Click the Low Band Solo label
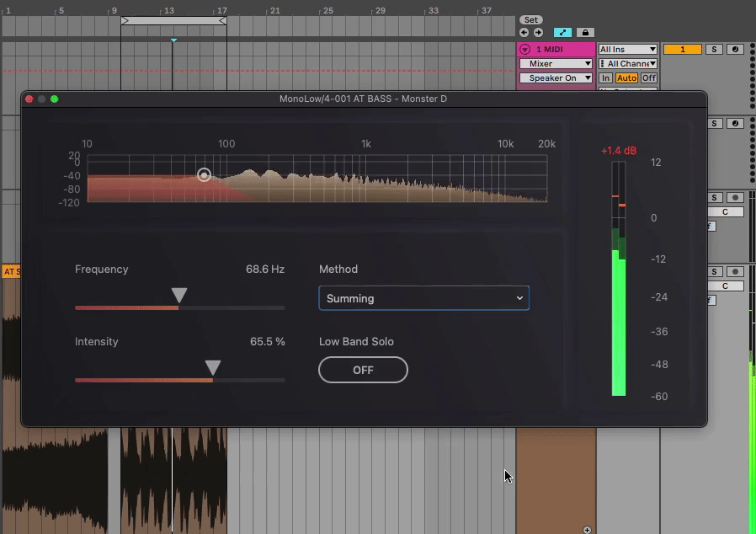This screenshot has width=756, height=534. pos(356,341)
